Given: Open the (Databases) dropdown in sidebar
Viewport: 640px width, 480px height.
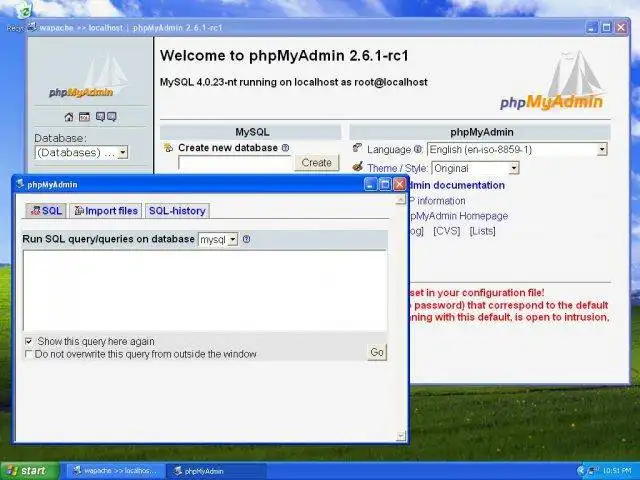Looking at the screenshot, I should tap(82, 153).
